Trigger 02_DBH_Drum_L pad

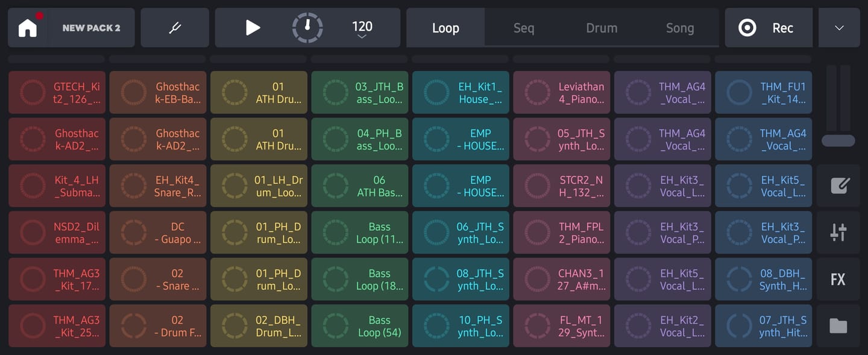pos(259,326)
